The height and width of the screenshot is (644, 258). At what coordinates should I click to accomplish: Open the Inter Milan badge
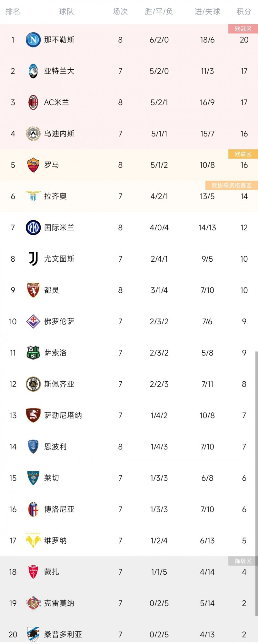tap(33, 227)
